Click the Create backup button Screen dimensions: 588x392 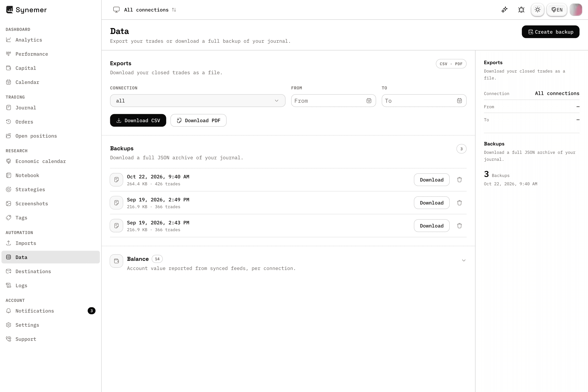point(550,32)
